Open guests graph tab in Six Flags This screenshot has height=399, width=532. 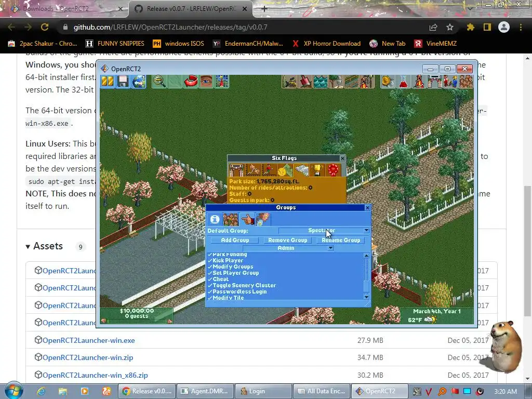(269, 170)
